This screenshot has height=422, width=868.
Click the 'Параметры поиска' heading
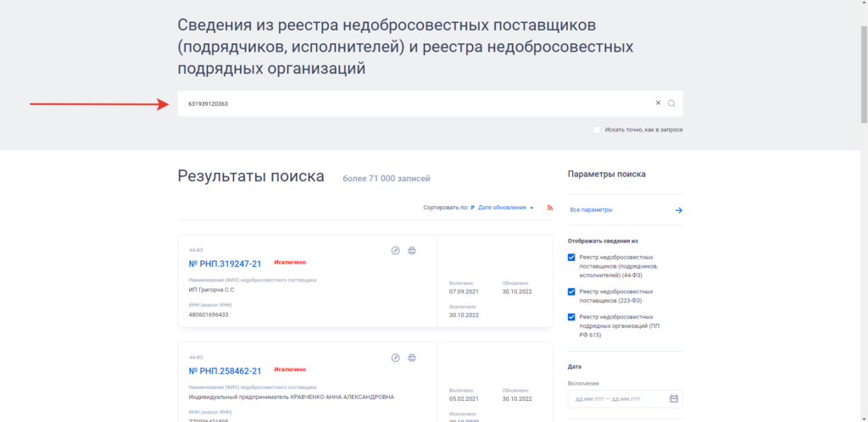[x=607, y=175]
